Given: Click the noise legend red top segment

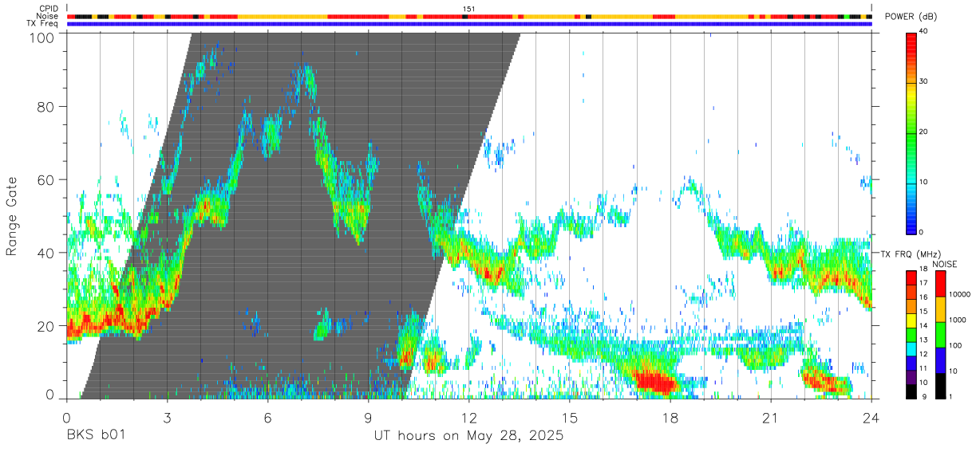Looking at the screenshot, I should [x=940, y=284].
